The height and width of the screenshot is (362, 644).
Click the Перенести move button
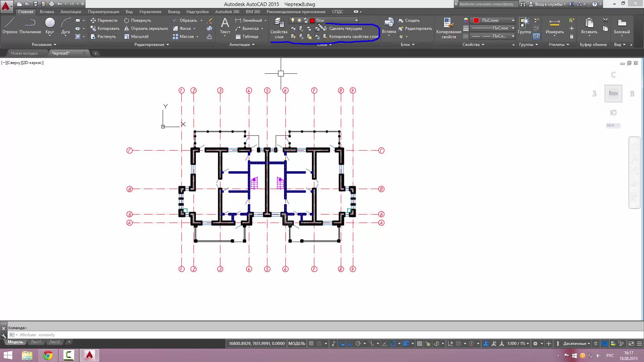coord(104,20)
